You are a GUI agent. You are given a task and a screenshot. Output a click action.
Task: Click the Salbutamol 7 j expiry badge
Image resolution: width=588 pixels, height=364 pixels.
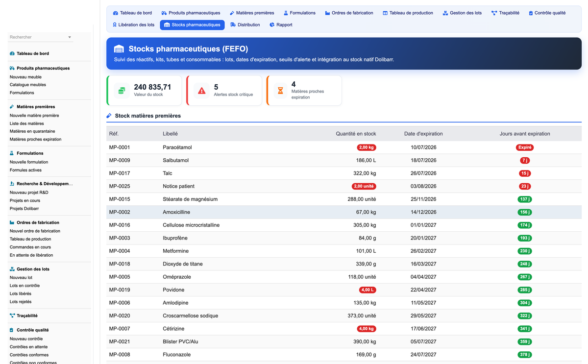click(525, 160)
